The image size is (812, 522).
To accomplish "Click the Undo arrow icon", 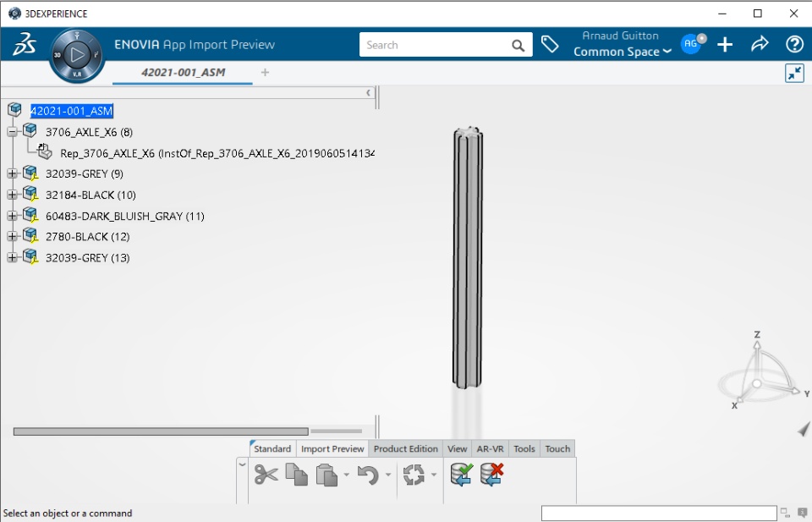I will point(368,475).
